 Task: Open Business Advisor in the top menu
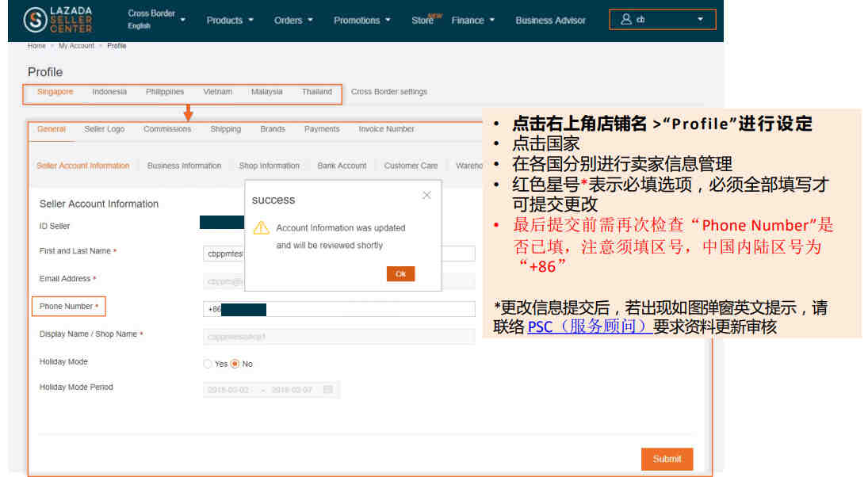pyautogui.click(x=550, y=20)
